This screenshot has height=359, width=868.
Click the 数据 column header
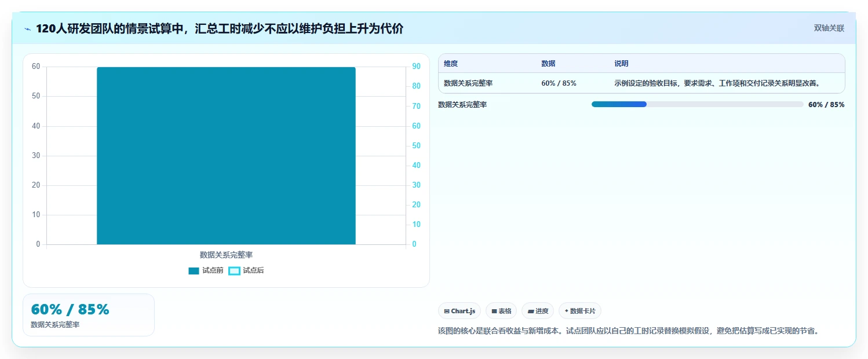pyautogui.click(x=548, y=64)
